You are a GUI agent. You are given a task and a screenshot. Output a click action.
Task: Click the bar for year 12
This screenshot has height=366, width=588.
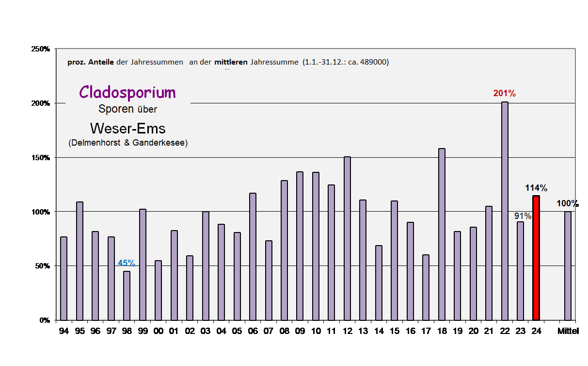347,238
